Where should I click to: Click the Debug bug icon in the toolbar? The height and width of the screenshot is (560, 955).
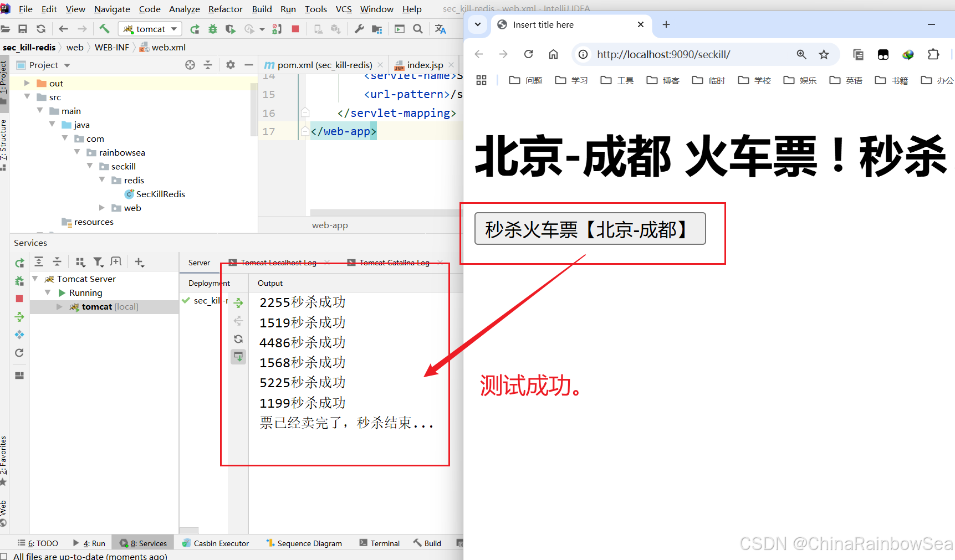pyautogui.click(x=213, y=29)
